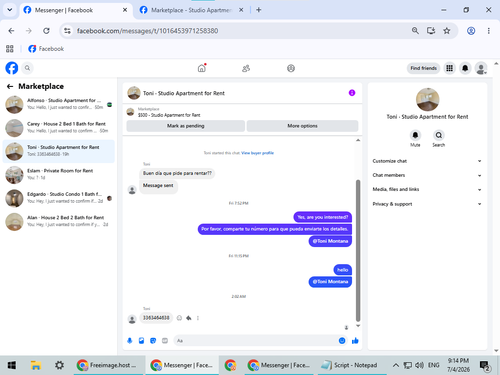Expand Media, files and links section
The width and height of the screenshot is (500, 375).
pos(427,189)
